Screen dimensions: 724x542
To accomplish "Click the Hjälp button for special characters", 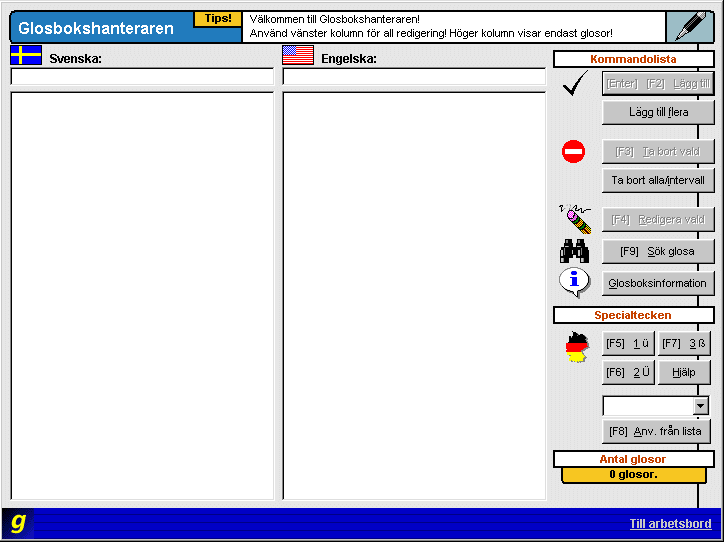I will click(684, 373).
